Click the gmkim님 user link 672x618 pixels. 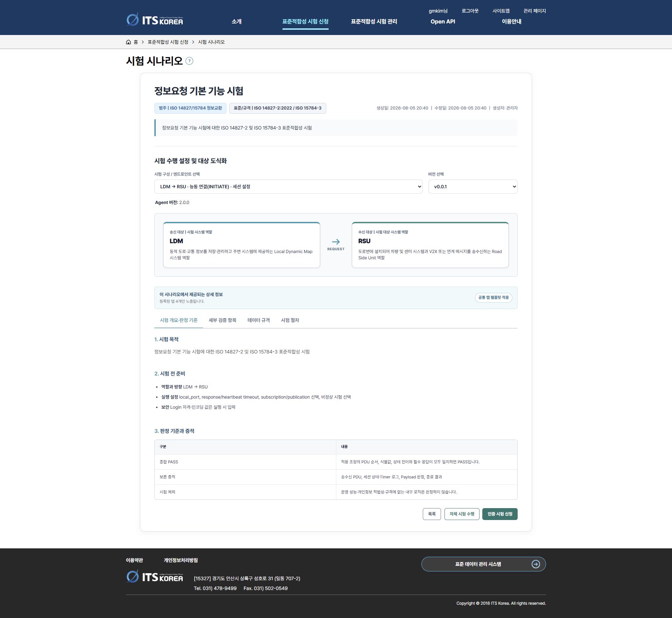coord(438,11)
